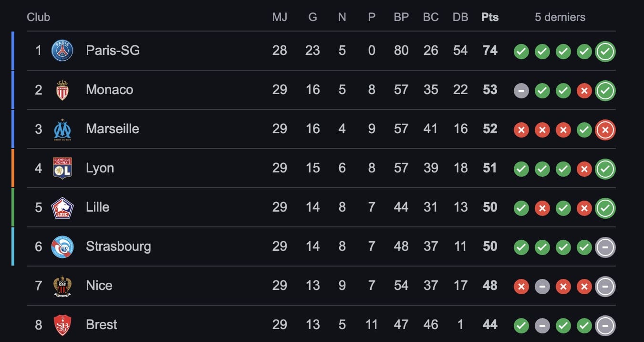
Task: Click Marseille's most recent loss icon
Action: [605, 130]
